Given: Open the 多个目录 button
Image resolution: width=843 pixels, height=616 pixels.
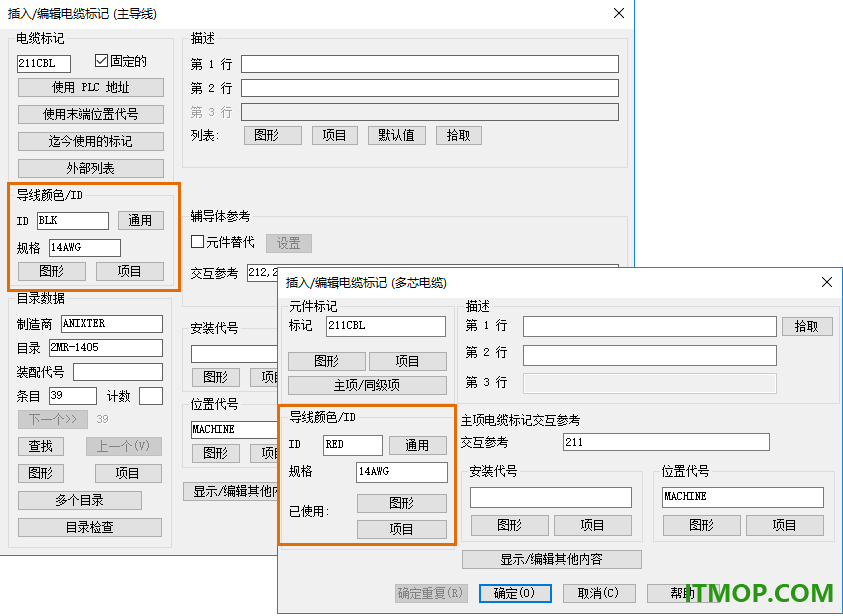Looking at the screenshot, I should 80,500.
